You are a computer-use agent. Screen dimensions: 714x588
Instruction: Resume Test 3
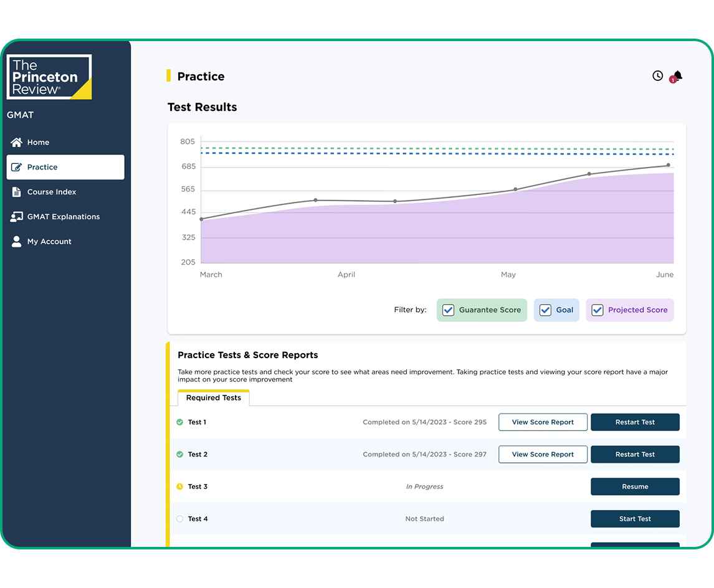coord(635,486)
